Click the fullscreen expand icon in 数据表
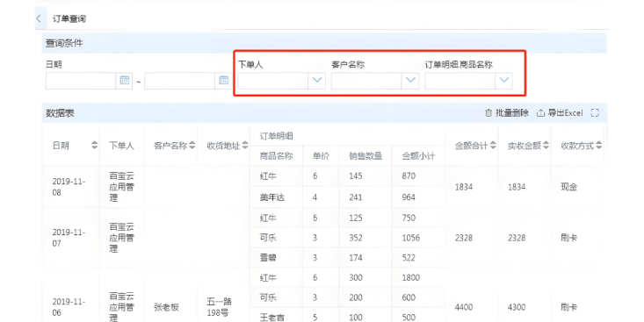 (x=595, y=113)
